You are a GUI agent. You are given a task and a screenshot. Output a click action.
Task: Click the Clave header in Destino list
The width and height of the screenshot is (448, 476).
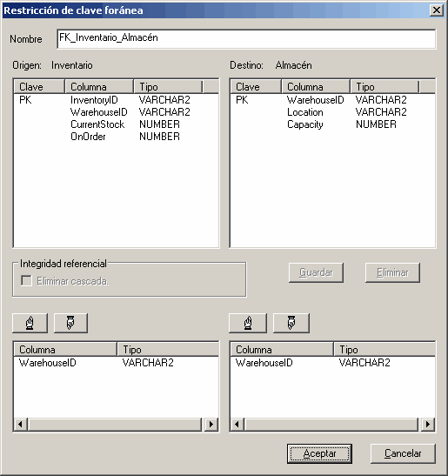(256, 87)
